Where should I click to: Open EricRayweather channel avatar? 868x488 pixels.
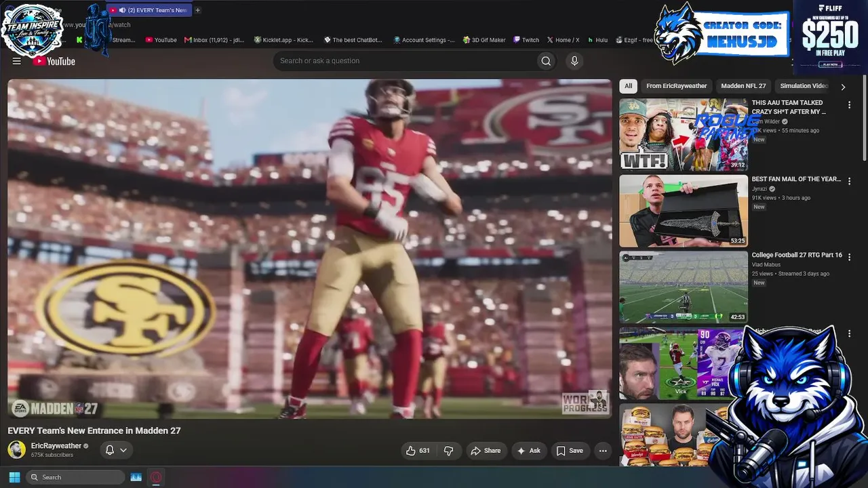17,449
